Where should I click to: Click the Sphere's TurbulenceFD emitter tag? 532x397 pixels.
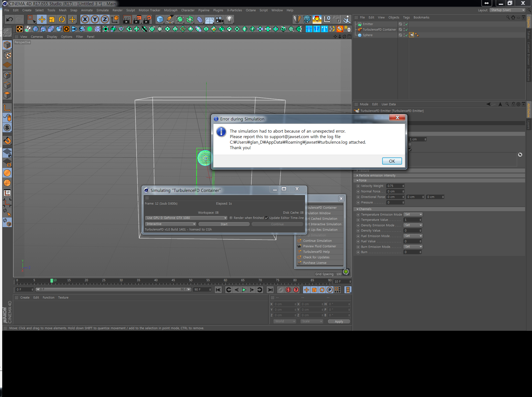coord(411,35)
